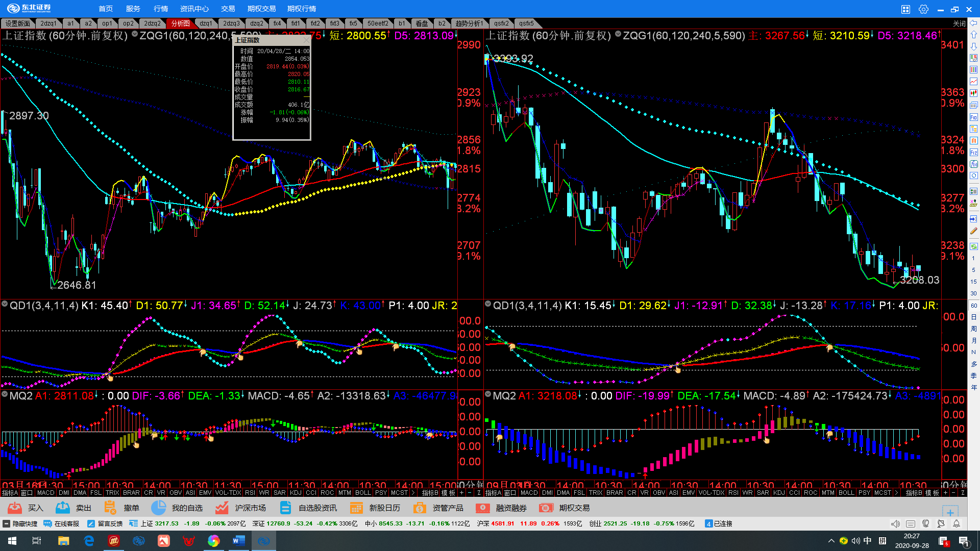Open the grid layout icon in title bar
Viewport: 980px width, 551px height.
[905, 9]
